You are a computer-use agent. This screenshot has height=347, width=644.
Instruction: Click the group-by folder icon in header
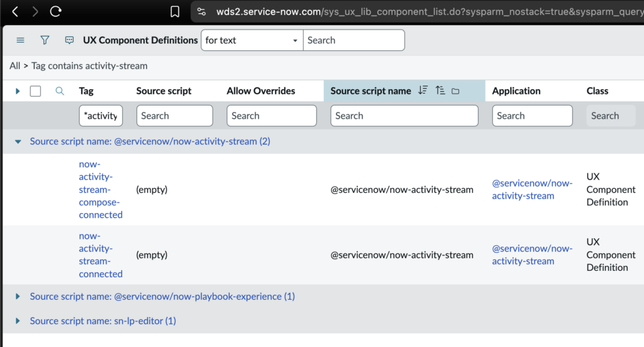[x=456, y=91]
